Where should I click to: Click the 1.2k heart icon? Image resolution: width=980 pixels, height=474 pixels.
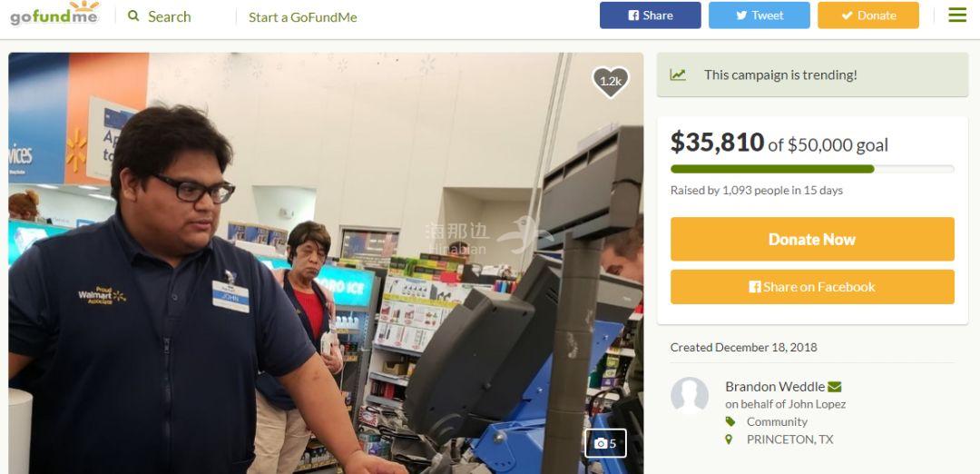pyautogui.click(x=611, y=82)
